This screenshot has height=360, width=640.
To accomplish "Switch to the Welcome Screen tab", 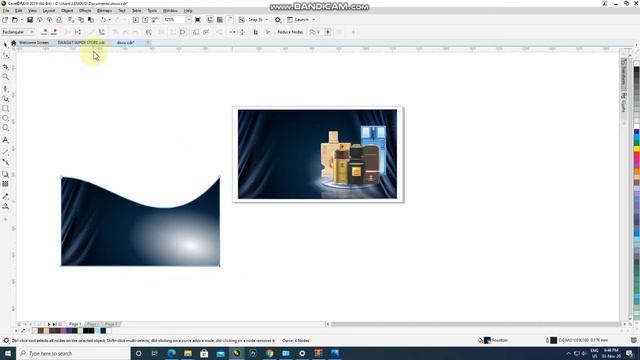I will click(34, 42).
